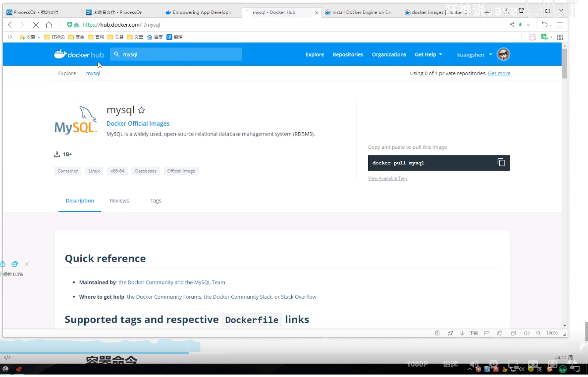Open downloads from the status bar
The height and width of the screenshot is (377, 588).
[x=469, y=333]
